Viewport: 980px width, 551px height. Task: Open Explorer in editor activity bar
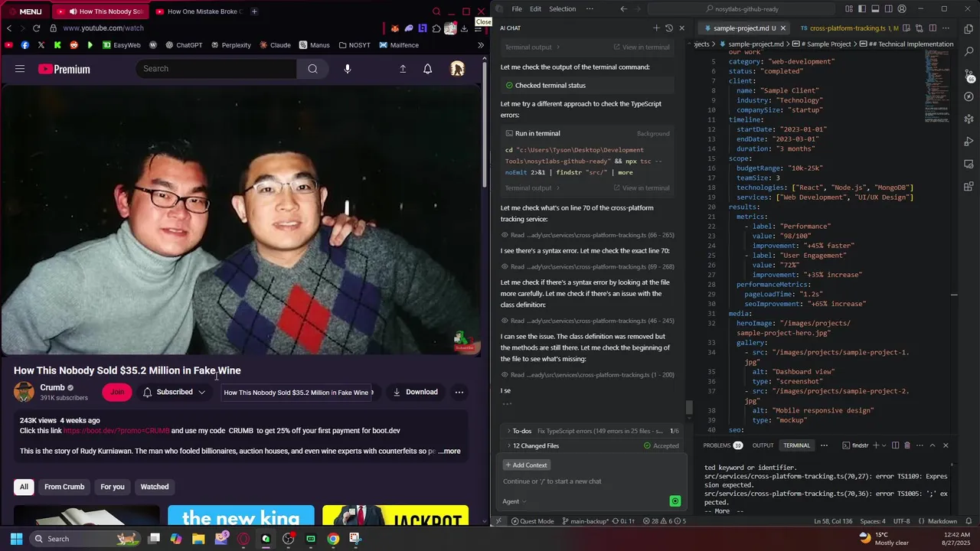point(969,29)
